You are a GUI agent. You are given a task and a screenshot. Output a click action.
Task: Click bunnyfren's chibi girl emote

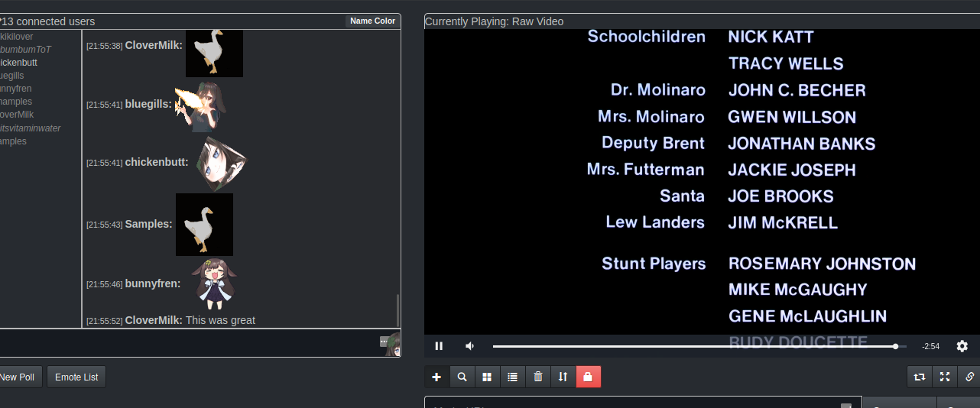click(x=213, y=283)
